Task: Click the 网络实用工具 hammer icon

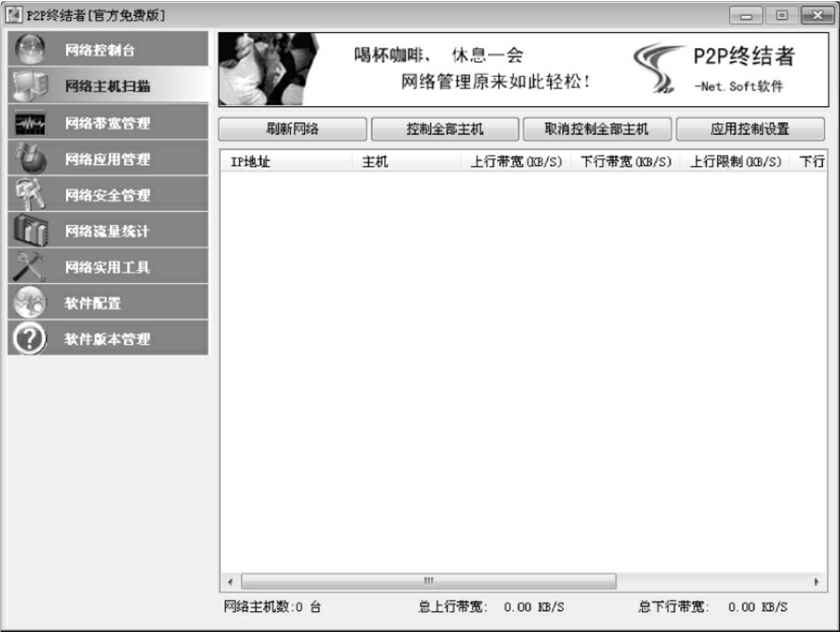Action: tap(30, 266)
